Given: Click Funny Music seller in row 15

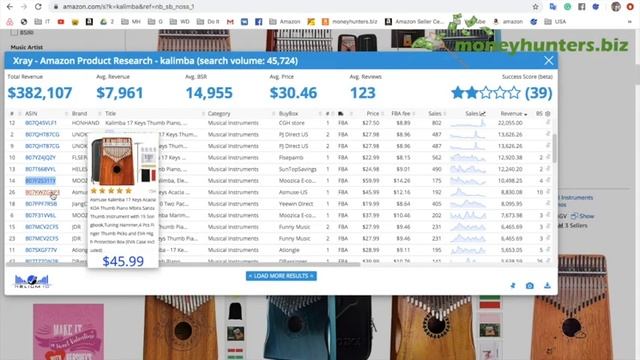Looking at the screenshot, I should click(295, 227).
